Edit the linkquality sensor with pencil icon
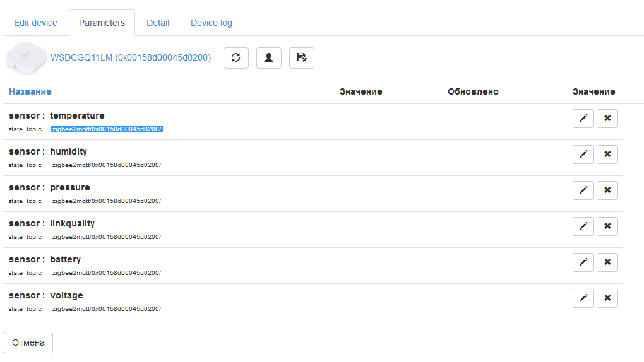The image size is (644, 362). (x=583, y=226)
